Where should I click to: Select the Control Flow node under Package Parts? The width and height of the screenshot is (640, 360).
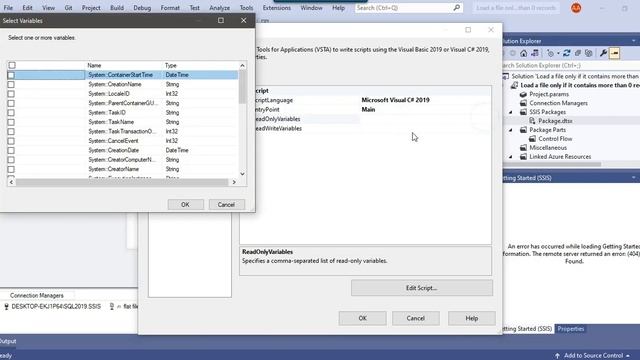(x=555, y=139)
